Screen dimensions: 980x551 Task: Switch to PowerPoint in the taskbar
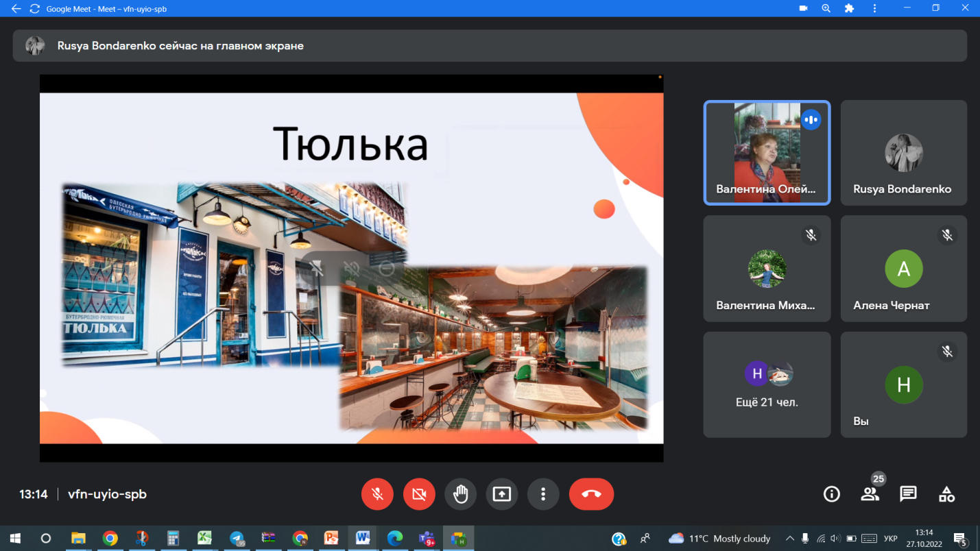point(331,539)
